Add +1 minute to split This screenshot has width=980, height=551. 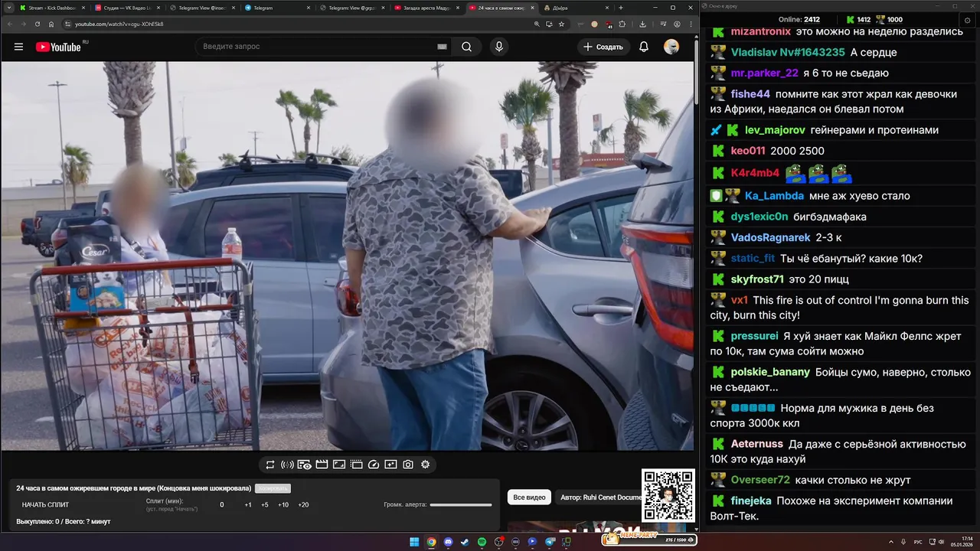(248, 505)
